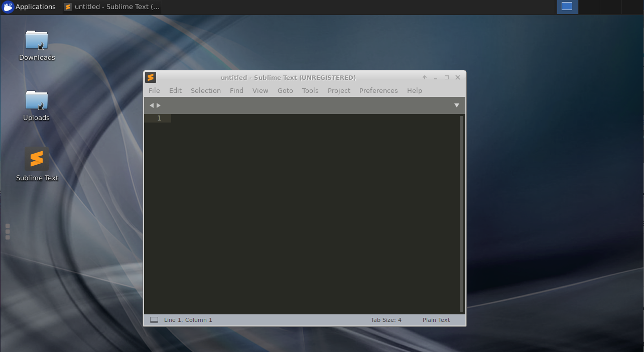
Task: Open the Preferences menu
Action: coord(378,90)
